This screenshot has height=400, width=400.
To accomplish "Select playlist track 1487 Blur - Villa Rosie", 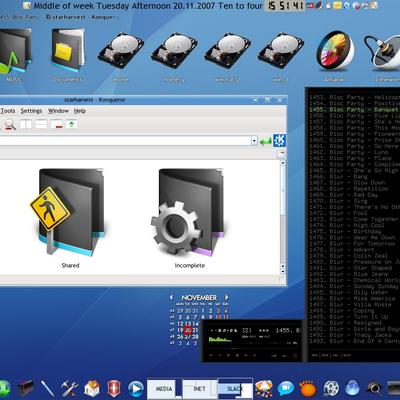I will coord(354,305).
